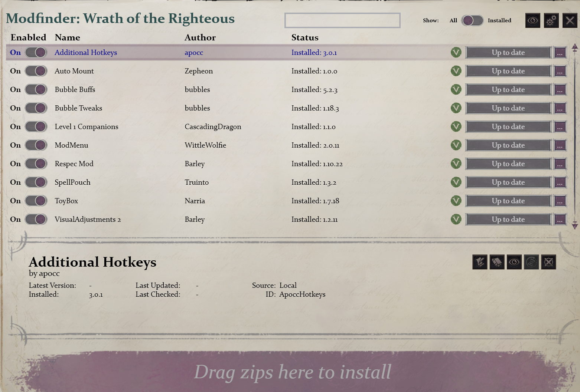Expand the ellipsis menu for ToyBox
The width and height of the screenshot is (580, 392).
tap(560, 201)
